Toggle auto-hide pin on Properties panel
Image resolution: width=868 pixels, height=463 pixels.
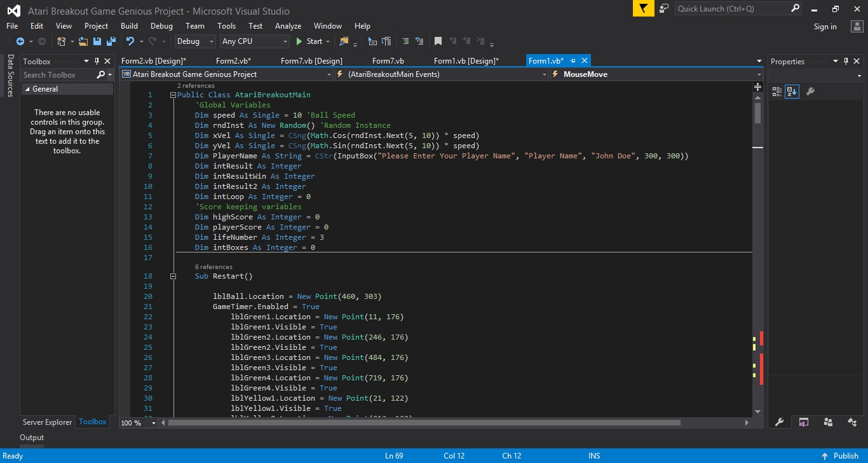(846, 62)
